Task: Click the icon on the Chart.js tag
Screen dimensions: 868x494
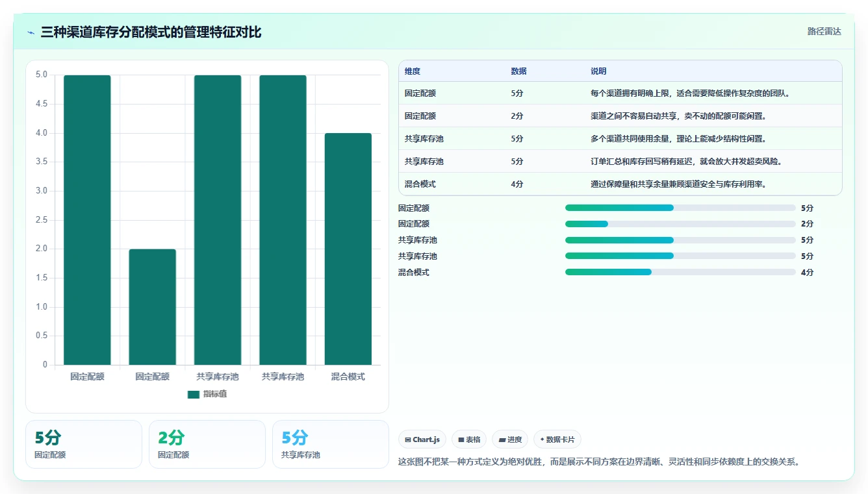Action: click(407, 439)
